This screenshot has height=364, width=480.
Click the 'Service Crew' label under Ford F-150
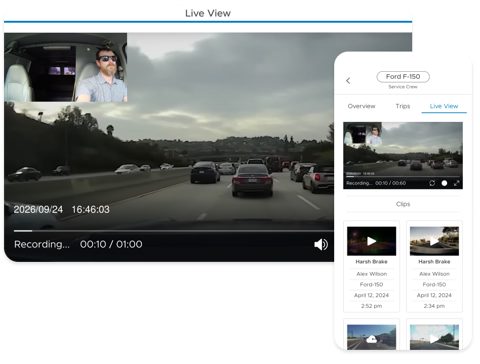[x=403, y=87]
